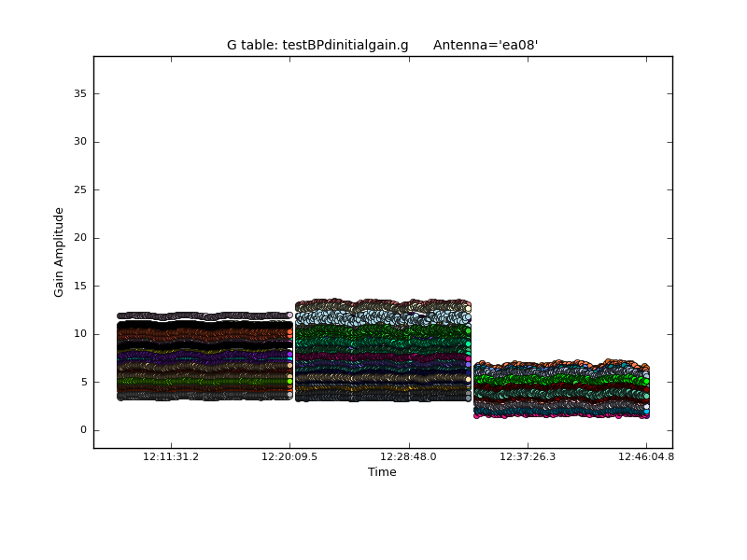Click the 12:20:09.5 time tick label
The image size is (747, 560).
[x=289, y=457]
